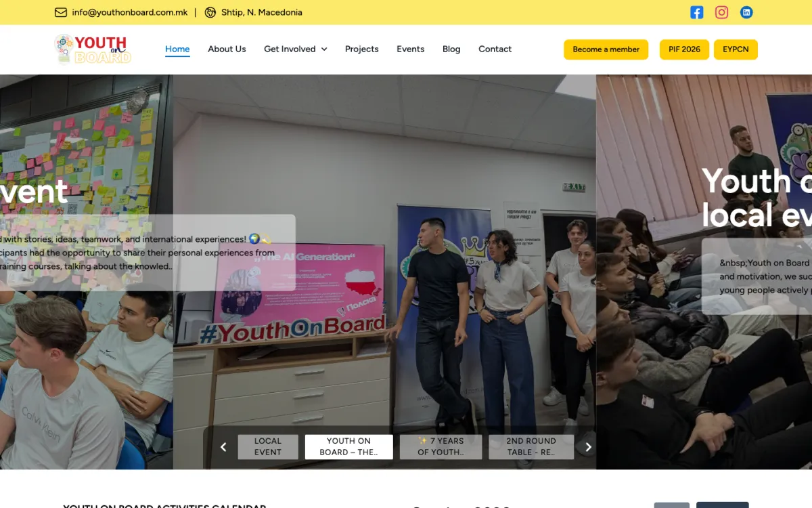This screenshot has height=508, width=812.
Task: Click the #YouthOnBoard slide image
Action: pos(384,272)
